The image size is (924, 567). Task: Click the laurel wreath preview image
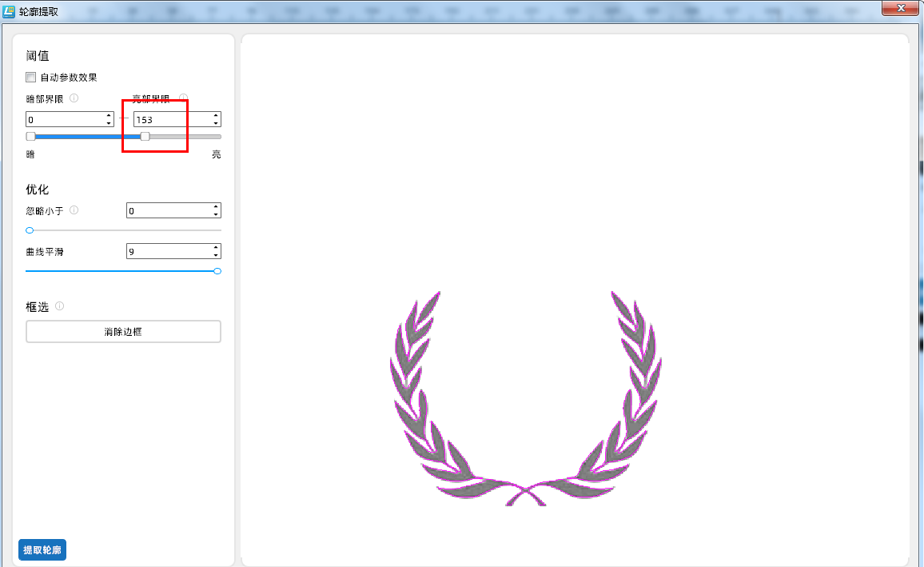pos(528,400)
